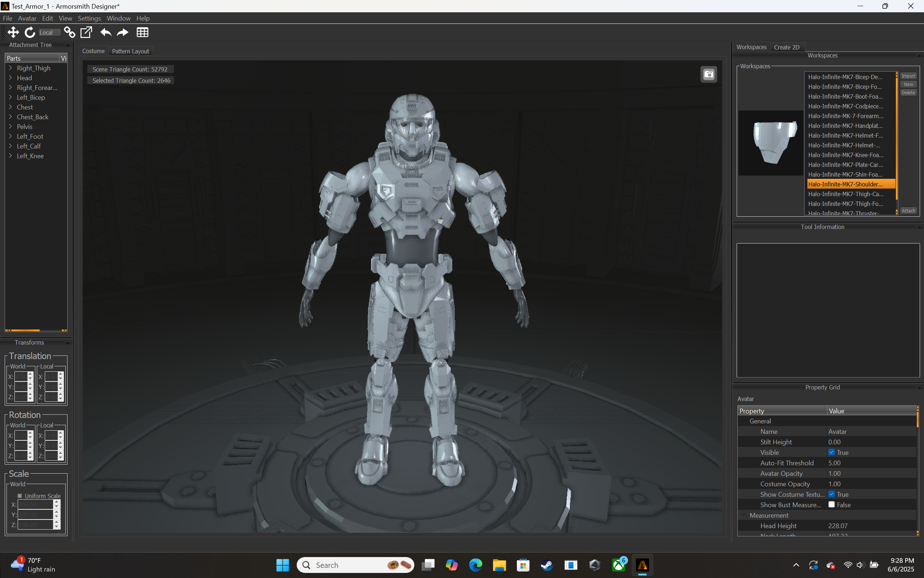924x578 pixels.
Task: Select the Halo-Infinite-MK7-Knee-Foa workspace
Action: (x=851, y=155)
